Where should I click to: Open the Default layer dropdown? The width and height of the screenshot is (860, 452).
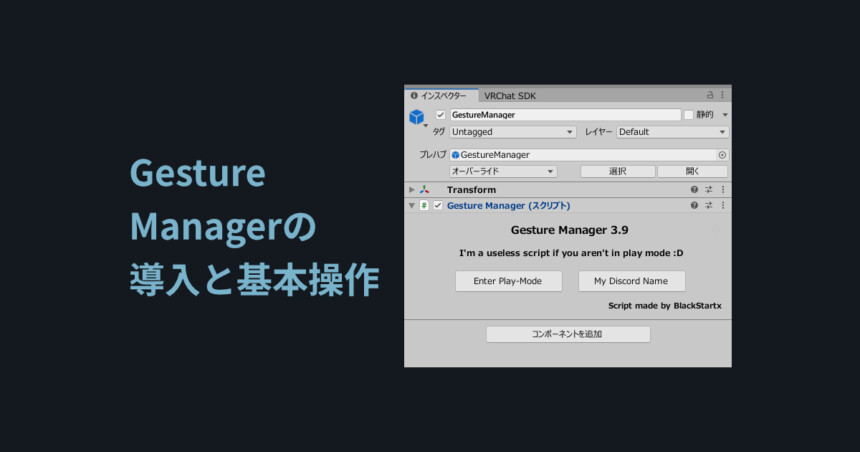(672, 132)
